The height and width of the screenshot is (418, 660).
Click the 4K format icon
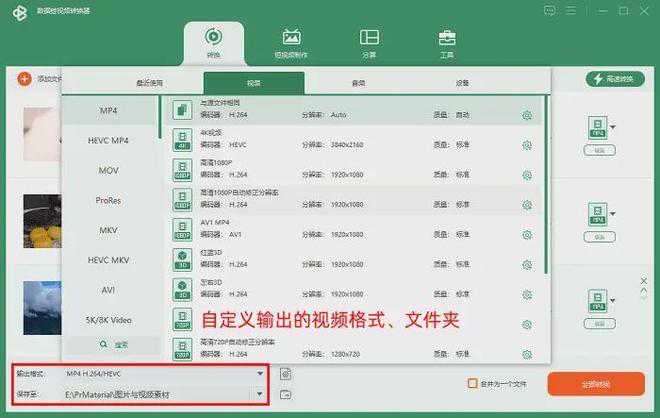182,140
